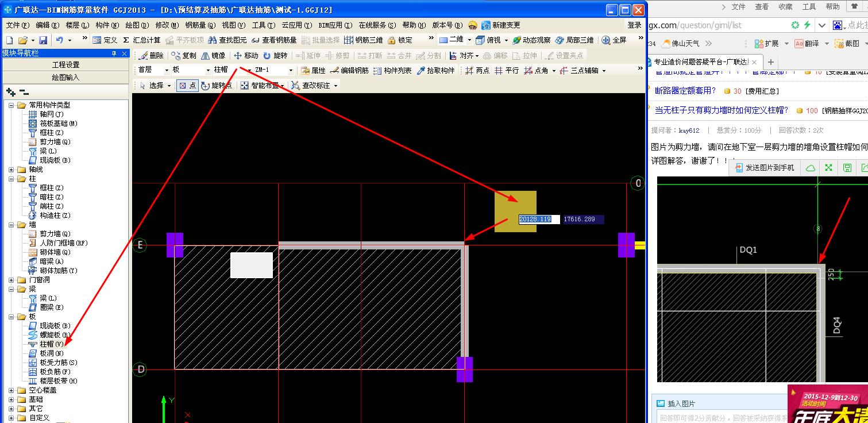Select 现浇板(B) under 板 node

pyautogui.click(x=55, y=326)
